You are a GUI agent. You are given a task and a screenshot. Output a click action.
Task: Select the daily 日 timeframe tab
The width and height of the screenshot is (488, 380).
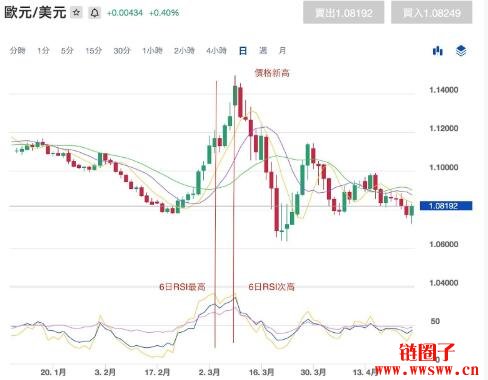(243, 51)
